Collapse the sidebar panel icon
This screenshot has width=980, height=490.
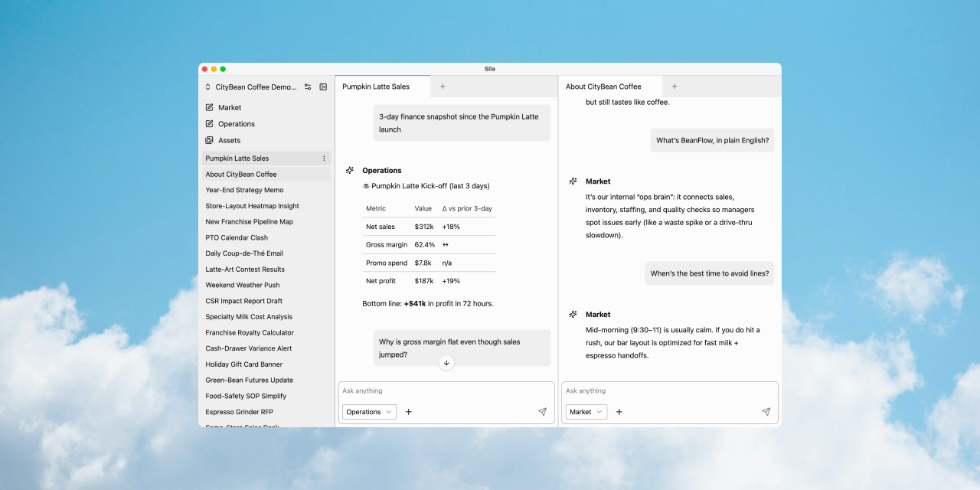323,87
